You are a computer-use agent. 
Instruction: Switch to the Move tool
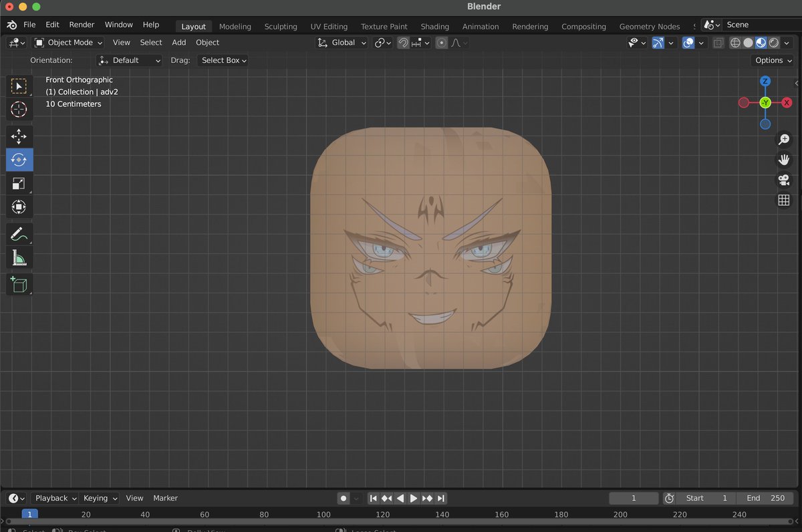pos(19,136)
